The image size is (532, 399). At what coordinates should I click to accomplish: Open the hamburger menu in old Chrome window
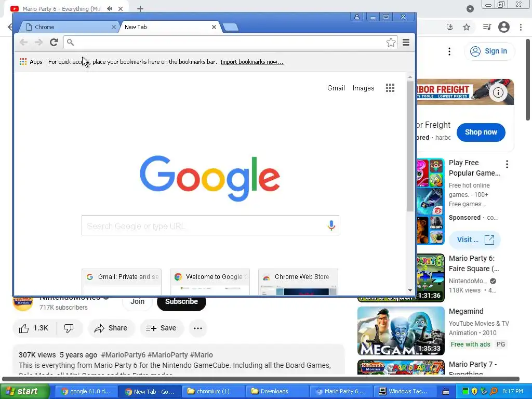click(x=406, y=43)
